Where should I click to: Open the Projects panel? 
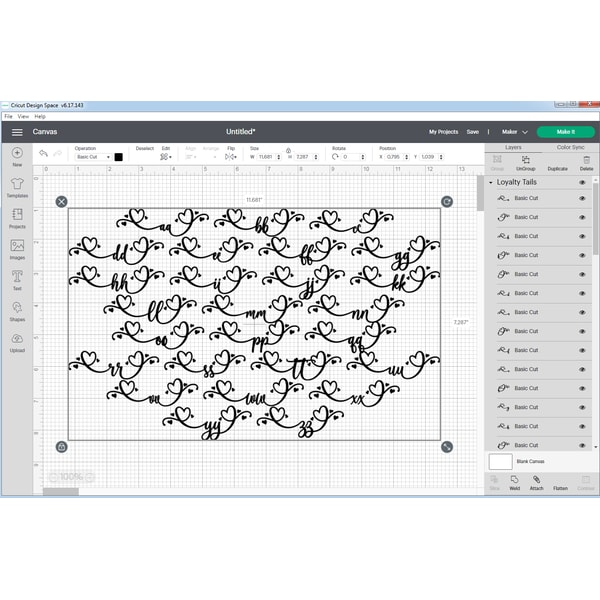pos(17,214)
